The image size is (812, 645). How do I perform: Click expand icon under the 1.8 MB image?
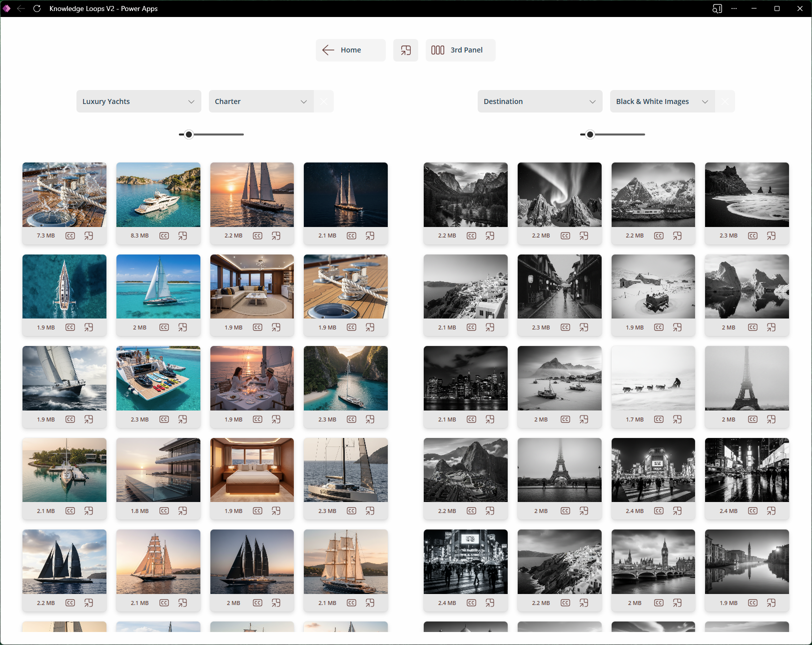click(182, 511)
